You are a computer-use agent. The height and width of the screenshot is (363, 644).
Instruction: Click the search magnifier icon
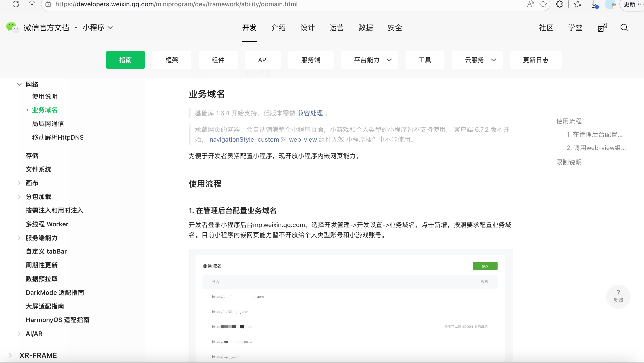coord(624,27)
